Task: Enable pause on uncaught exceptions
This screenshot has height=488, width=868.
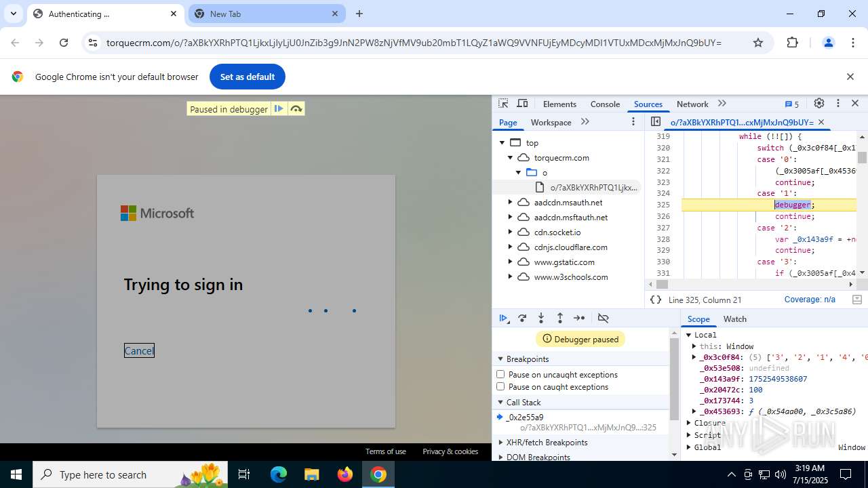Action: click(500, 374)
